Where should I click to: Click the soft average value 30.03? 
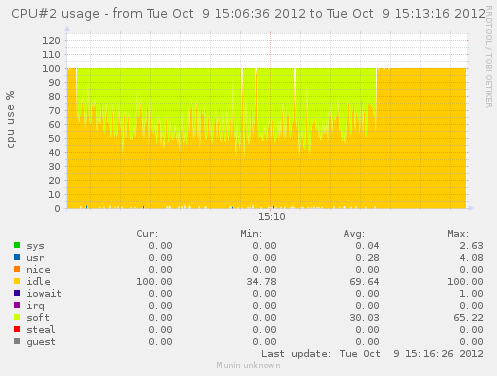point(364,318)
